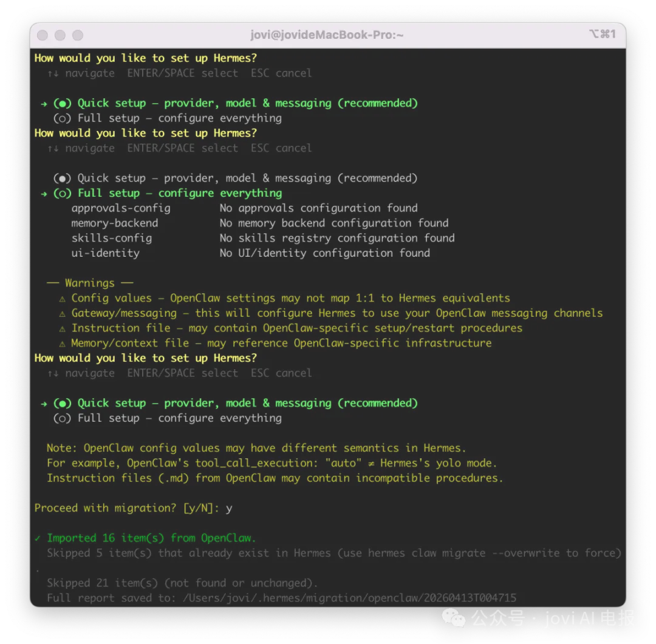Image resolution: width=656 pixels, height=644 pixels.
Task: Click the "ui-identity" entry
Action: point(106,254)
